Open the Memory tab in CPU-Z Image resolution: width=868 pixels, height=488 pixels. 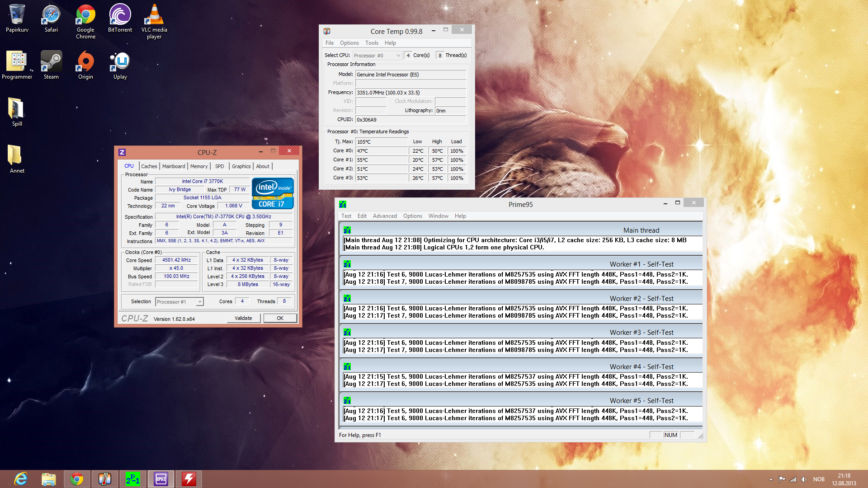199,166
